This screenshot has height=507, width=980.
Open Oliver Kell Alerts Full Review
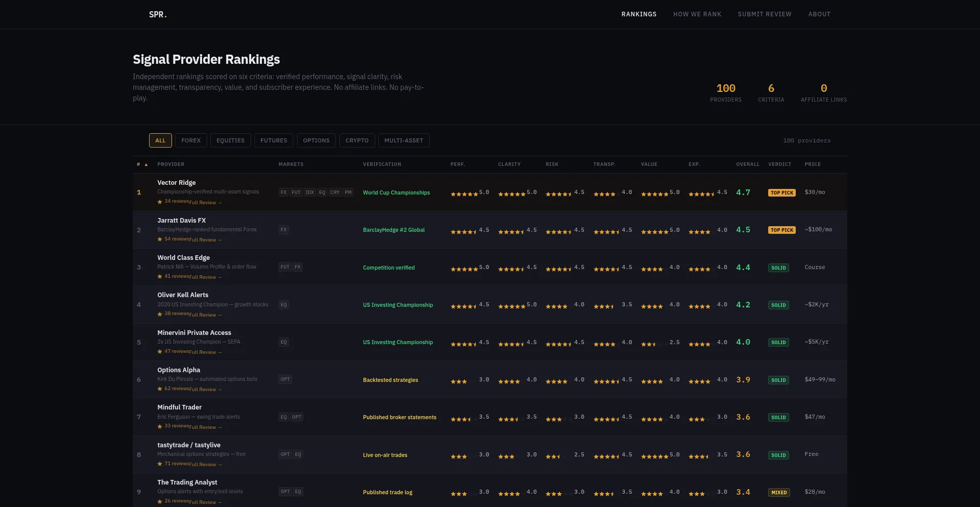(206, 315)
